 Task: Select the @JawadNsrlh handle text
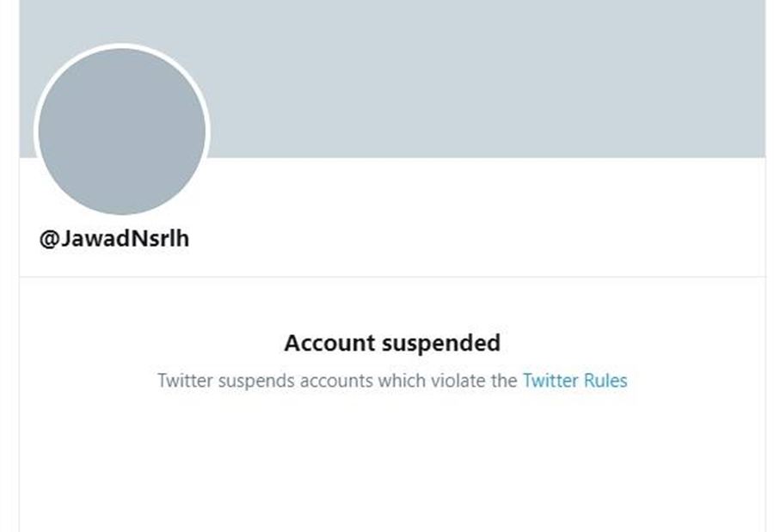click(x=114, y=239)
